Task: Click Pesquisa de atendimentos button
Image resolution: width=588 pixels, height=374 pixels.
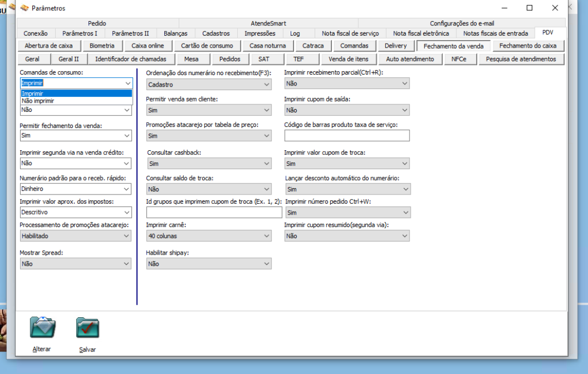Action: pos(521,59)
